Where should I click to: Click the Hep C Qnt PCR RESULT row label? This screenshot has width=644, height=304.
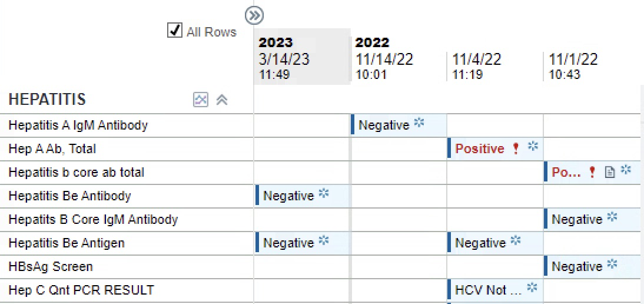pyautogui.click(x=81, y=290)
